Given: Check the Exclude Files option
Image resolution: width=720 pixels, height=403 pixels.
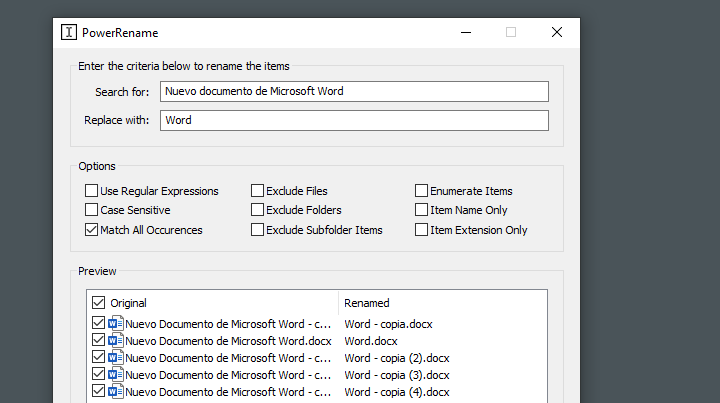Looking at the screenshot, I should point(258,191).
